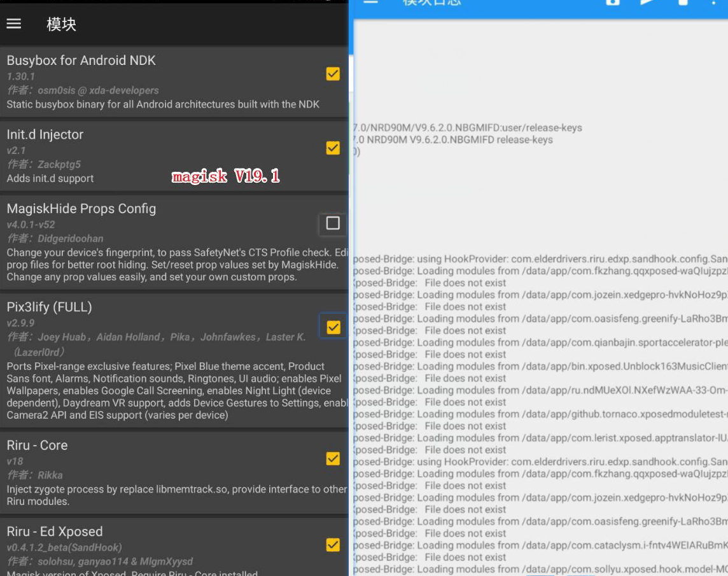Disable the Riru - Core module
The image size is (728, 576).
click(x=332, y=458)
